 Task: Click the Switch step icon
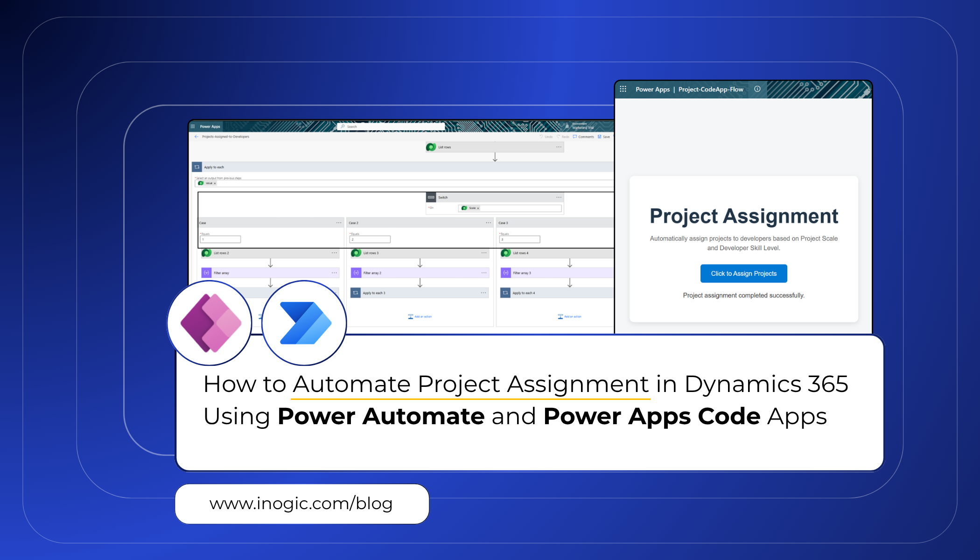tap(431, 197)
